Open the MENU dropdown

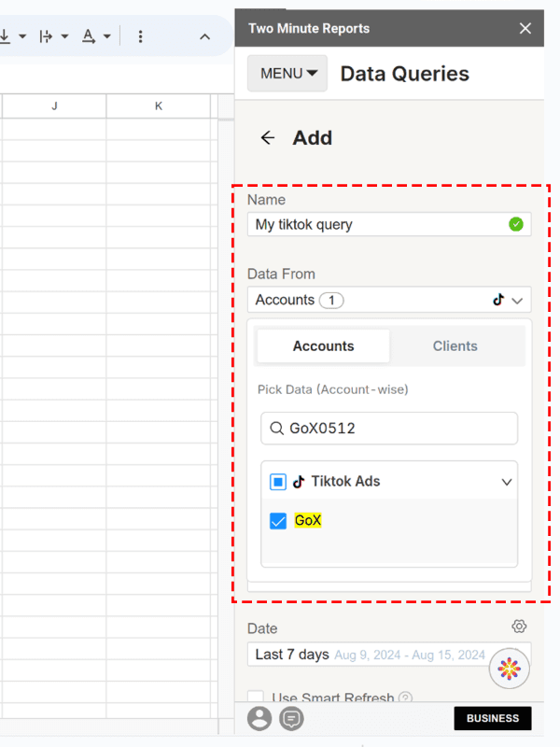287,74
